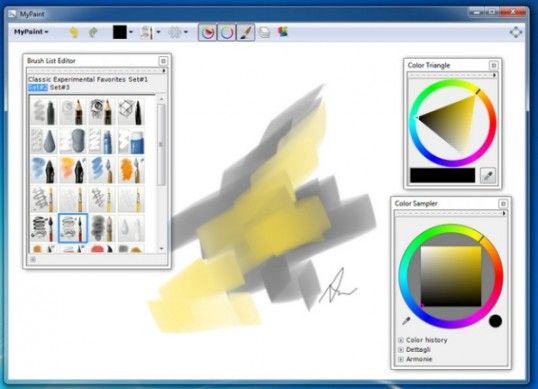This screenshot has width=538, height=389.
Task: Click the brush settings gear icon
Action: coord(175,32)
